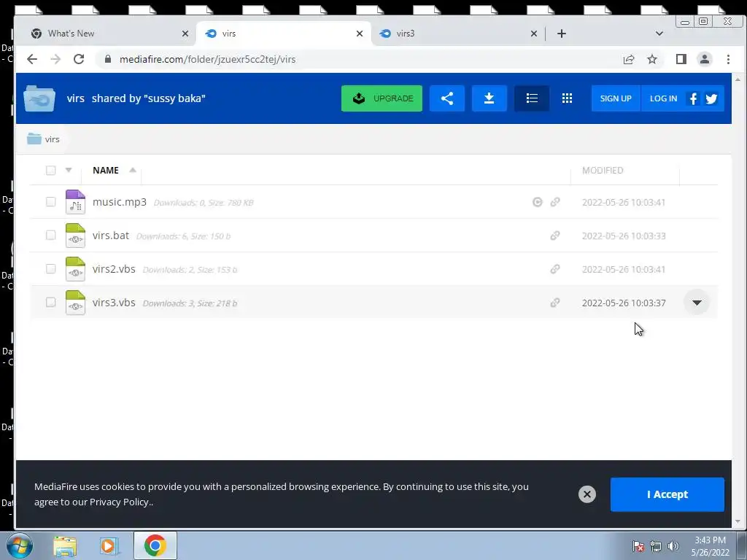Open the Chrome profile avatar
The image size is (747, 560).
704,59
